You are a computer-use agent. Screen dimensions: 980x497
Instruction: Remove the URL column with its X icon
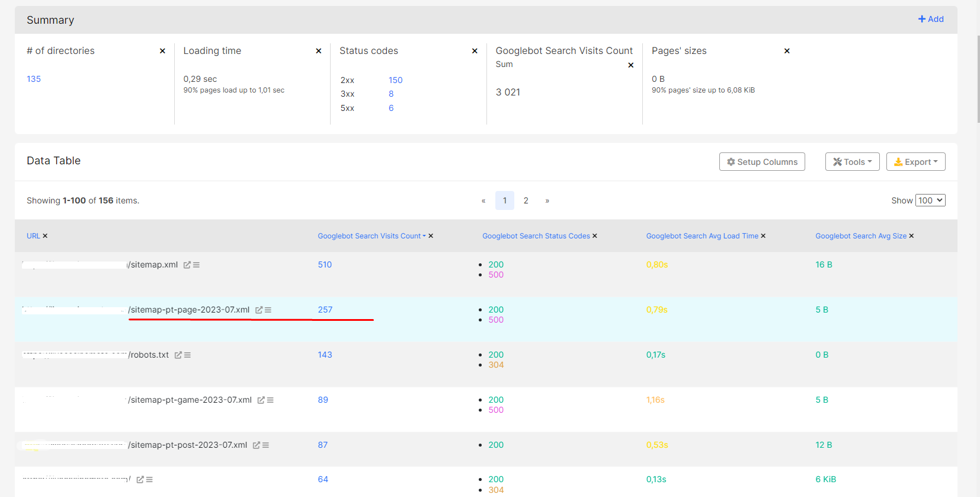(x=45, y=236)
